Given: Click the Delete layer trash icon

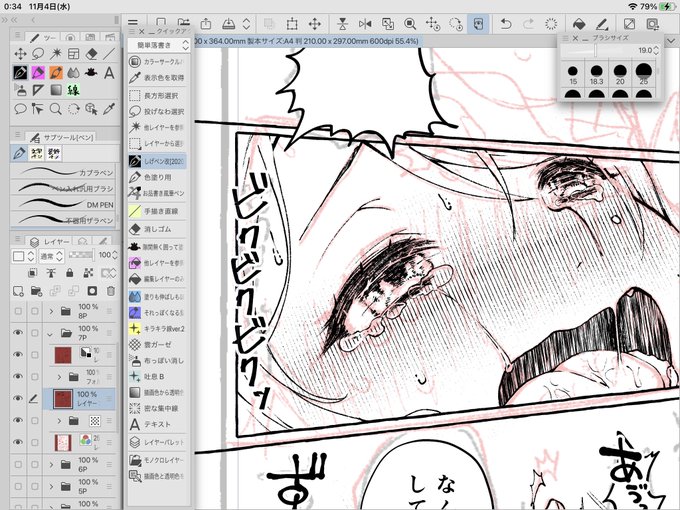Looking at the screenshot, I should (111, 291).
